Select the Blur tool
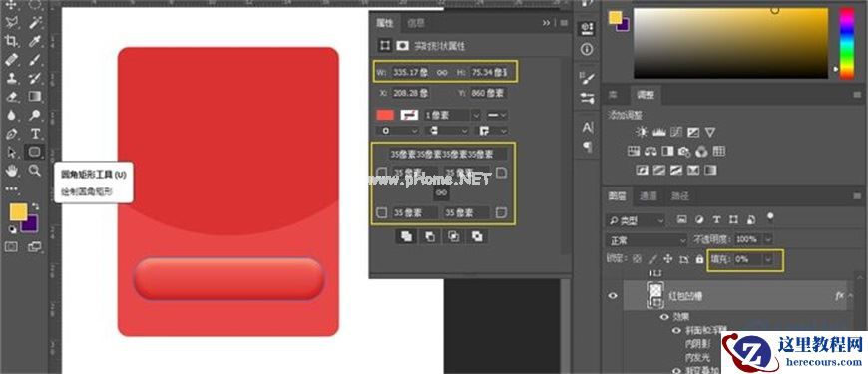This screenshot has width=868, height=374. coord(11,115)
